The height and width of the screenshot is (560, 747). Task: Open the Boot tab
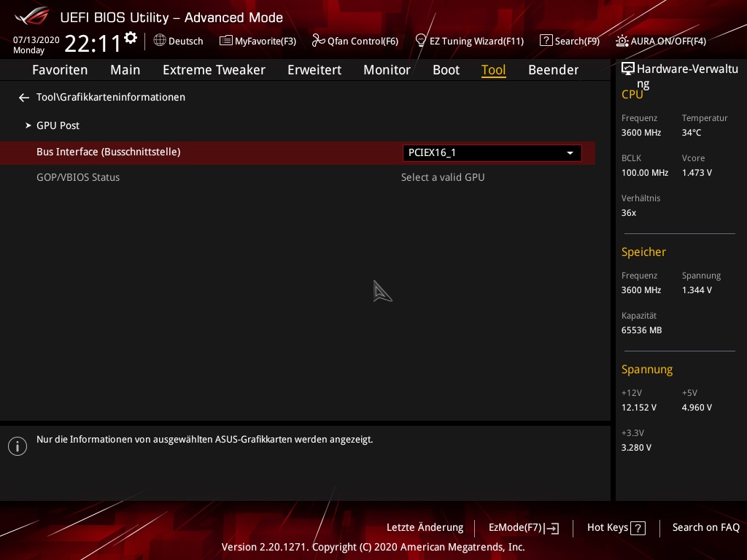pyautogui.click(x=446, y=70)
